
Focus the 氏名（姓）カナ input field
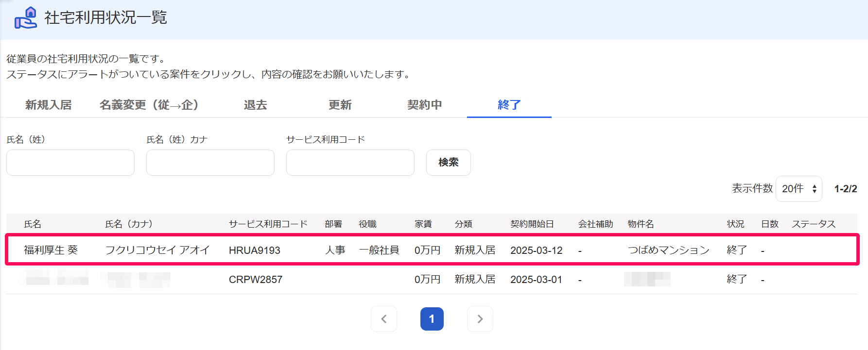click(x=210, y=163)
